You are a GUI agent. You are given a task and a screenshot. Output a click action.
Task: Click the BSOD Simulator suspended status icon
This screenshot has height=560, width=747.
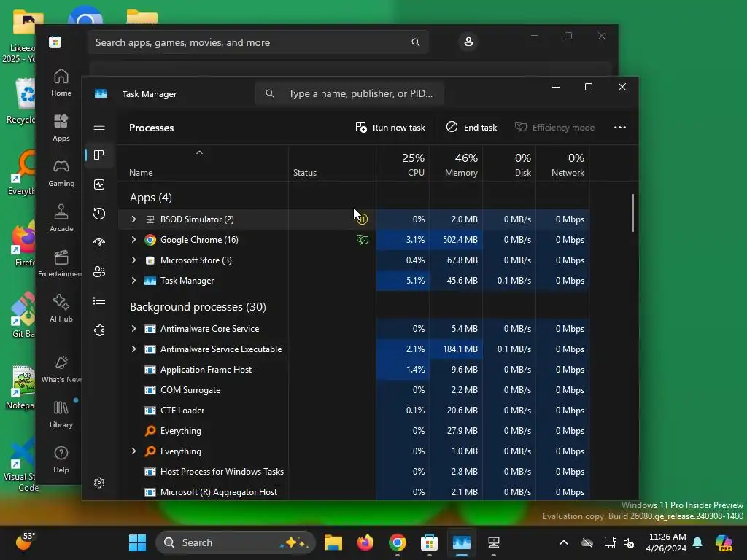tap(362, 219)
